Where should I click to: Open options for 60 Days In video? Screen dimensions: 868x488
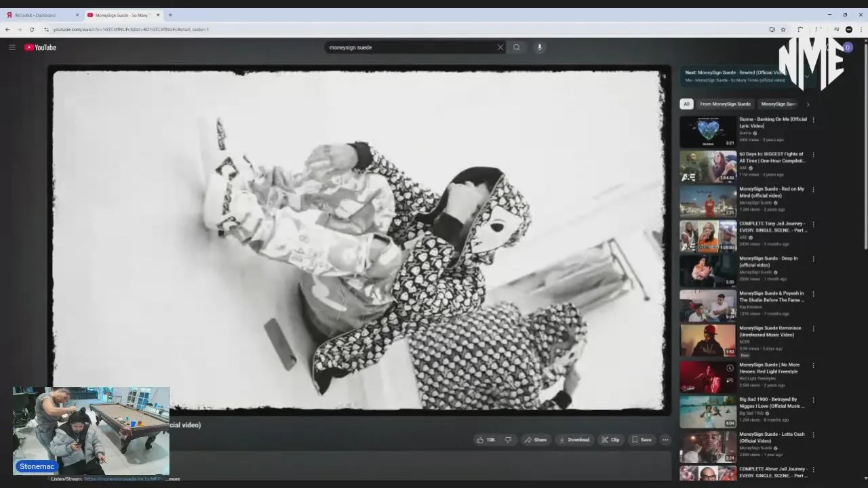coord(813,155)
